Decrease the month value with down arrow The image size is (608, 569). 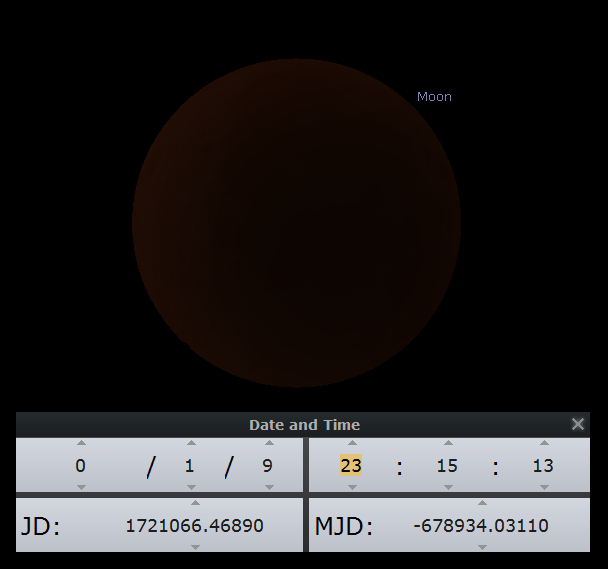tap(191, 487)
